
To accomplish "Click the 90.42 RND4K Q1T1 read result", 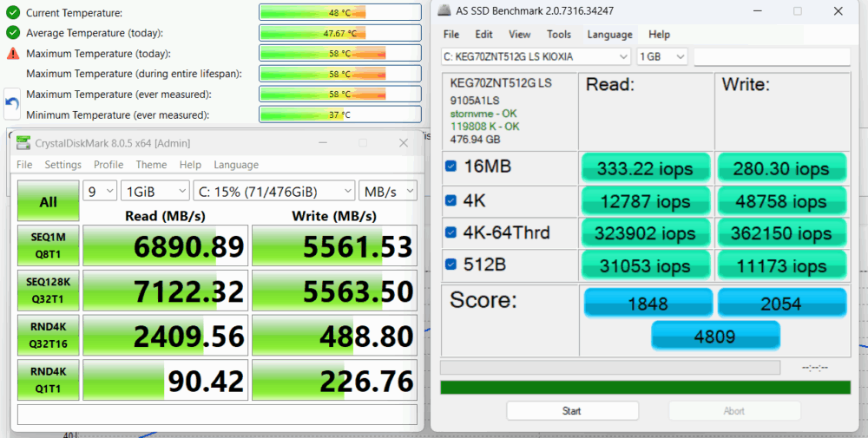I will pos(165,381).
